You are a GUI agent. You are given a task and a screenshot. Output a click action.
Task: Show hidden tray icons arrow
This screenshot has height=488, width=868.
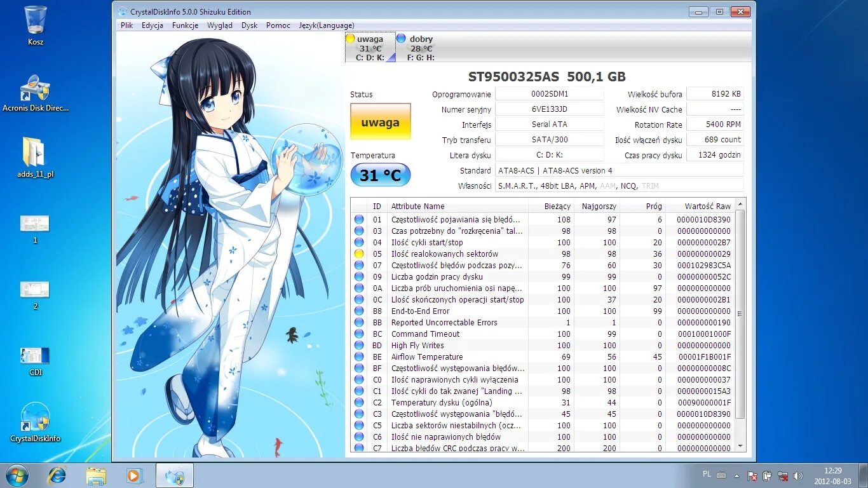(736, 475)
